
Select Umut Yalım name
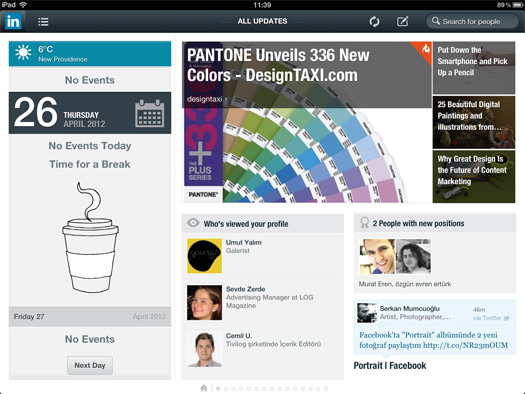244,242
